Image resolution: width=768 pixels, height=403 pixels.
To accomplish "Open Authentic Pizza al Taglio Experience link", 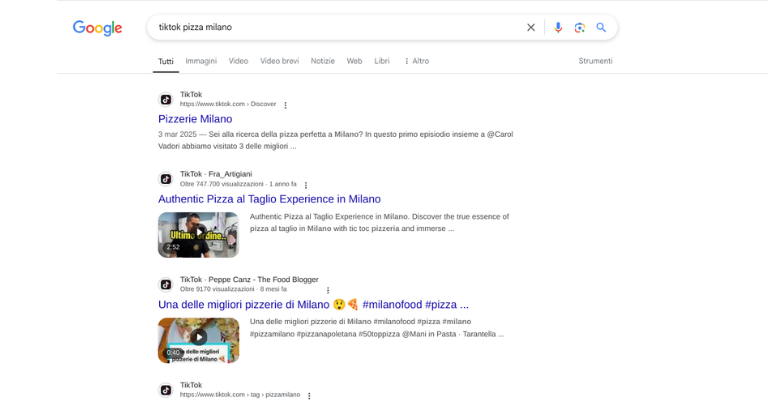I will click(x=269, y=199).
